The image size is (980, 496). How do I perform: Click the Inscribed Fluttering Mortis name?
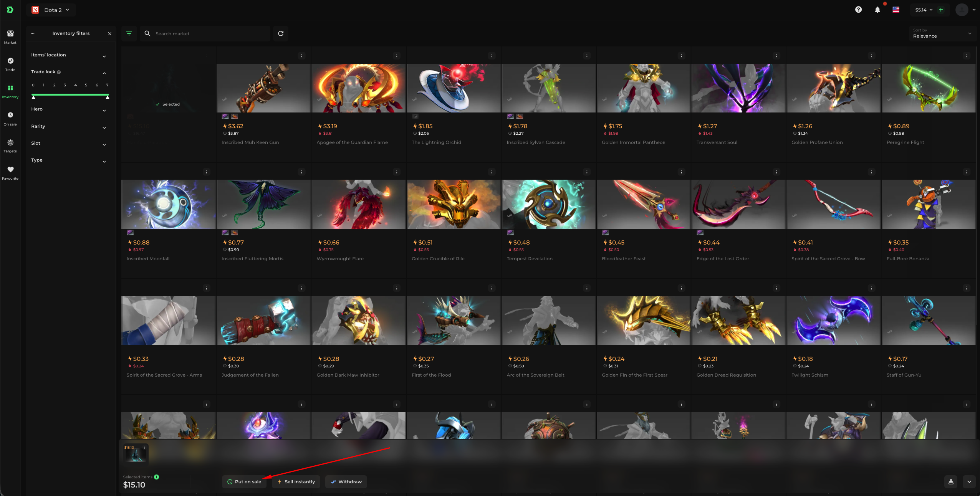click(x=252, y=259)
